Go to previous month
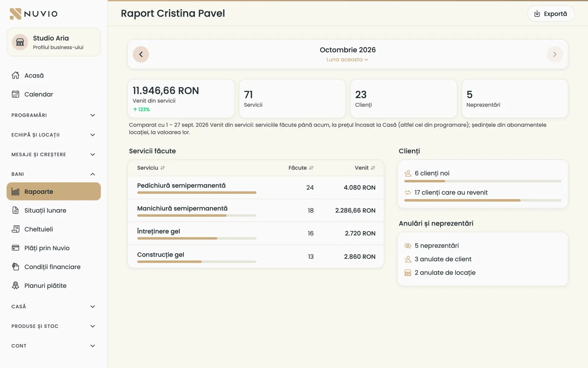Screen dimensions: 588x368 (141, 54)
